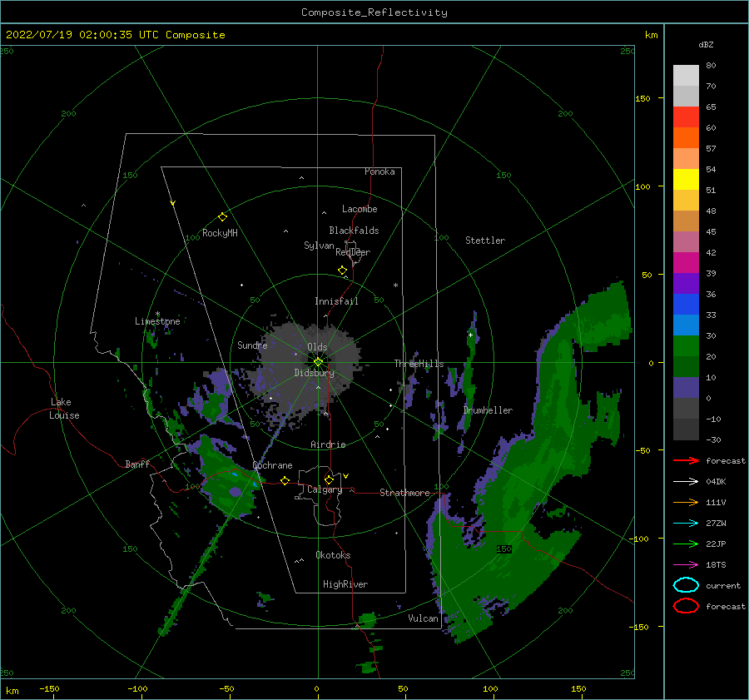This screenshot has width=749, height=700.
Task: Click the yellow diamond marker below RedDeer
Action: click(343, 271)
